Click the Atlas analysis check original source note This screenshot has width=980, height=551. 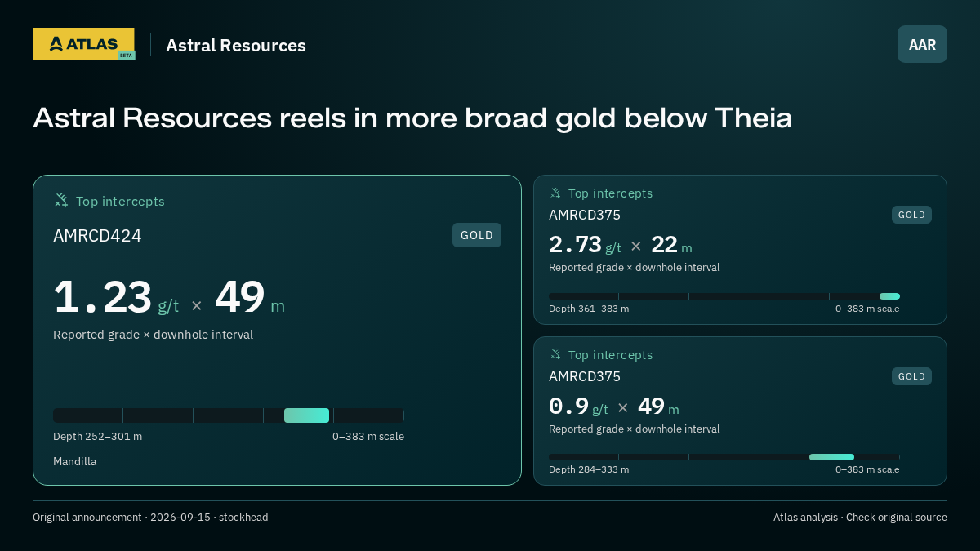pyautogui.click(x=860, y=518)
